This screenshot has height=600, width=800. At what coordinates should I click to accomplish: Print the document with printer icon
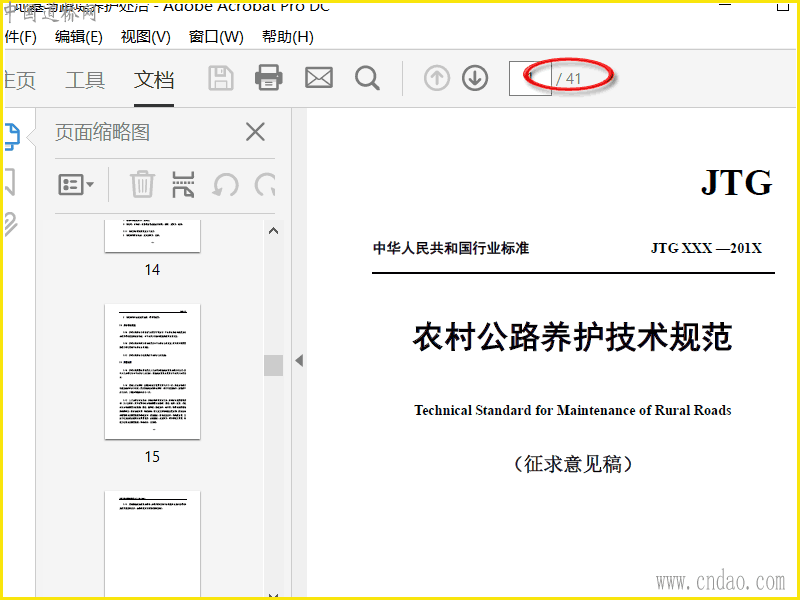click(x=269, y=78)
